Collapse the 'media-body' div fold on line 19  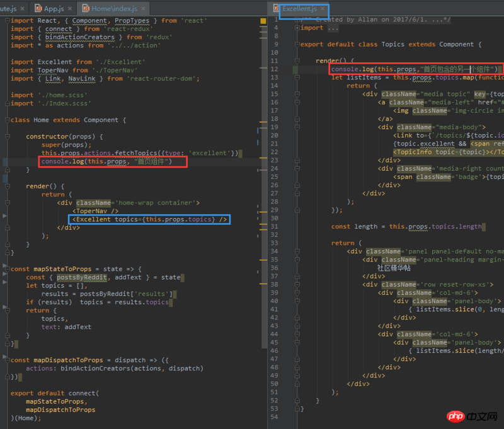tap(297, 127)
